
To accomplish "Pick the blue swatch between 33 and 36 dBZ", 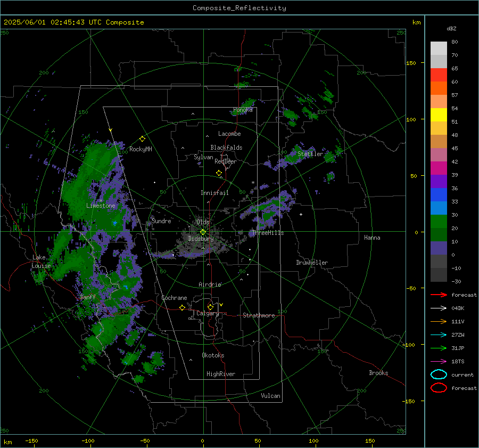I will (x=439, y=195).
